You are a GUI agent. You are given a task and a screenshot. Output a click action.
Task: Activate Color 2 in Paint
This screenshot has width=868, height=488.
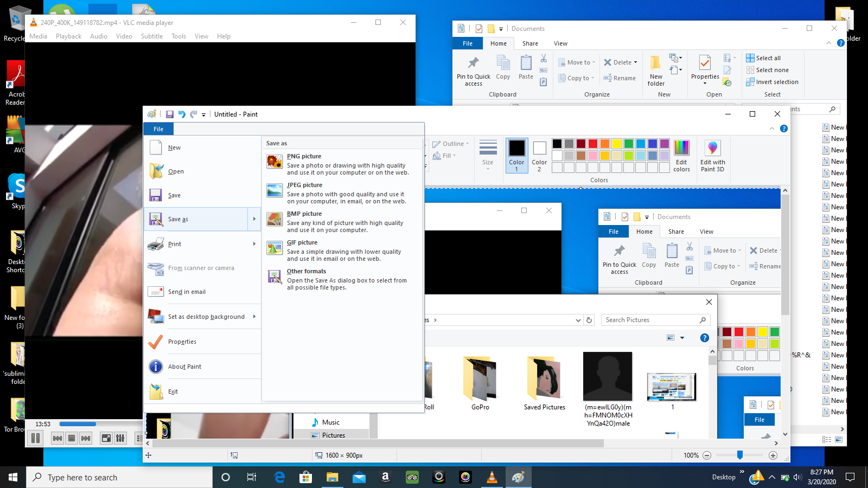(x=539, y=156)
